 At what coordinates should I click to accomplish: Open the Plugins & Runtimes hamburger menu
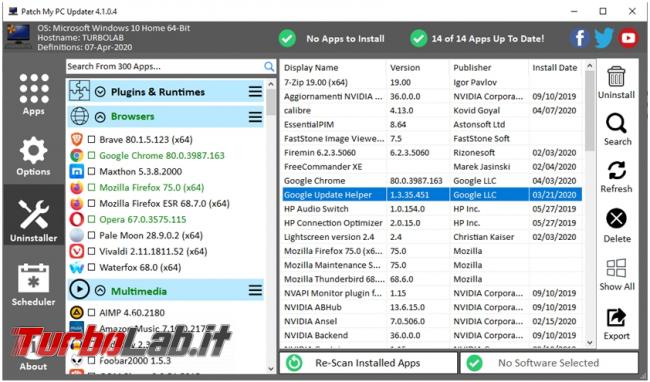(255, 92)
